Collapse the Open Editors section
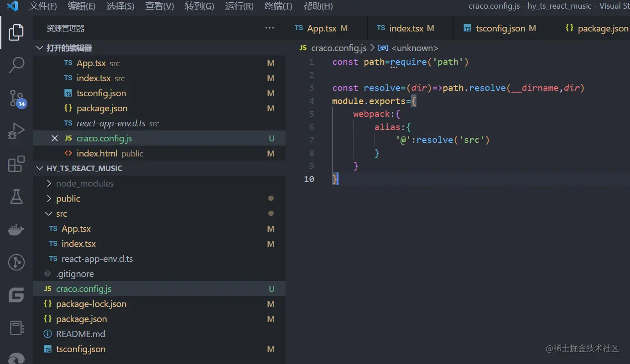 point(69,48)
